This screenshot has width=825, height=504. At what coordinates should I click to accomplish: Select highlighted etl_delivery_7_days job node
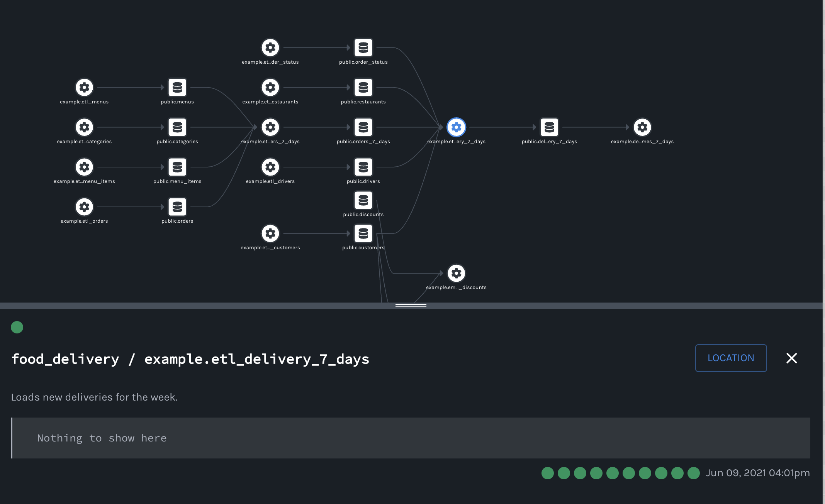pyautogui.click(x=456, y=127)
